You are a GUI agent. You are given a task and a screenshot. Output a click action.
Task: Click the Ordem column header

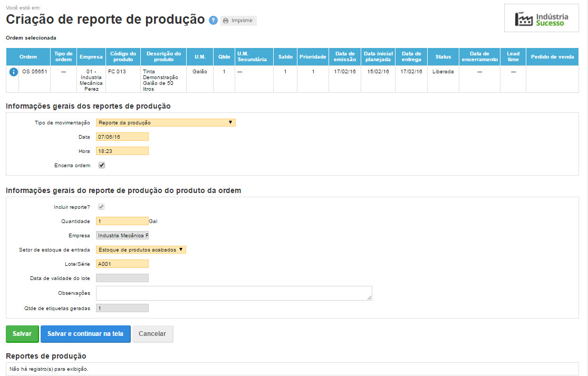[28, 56]
